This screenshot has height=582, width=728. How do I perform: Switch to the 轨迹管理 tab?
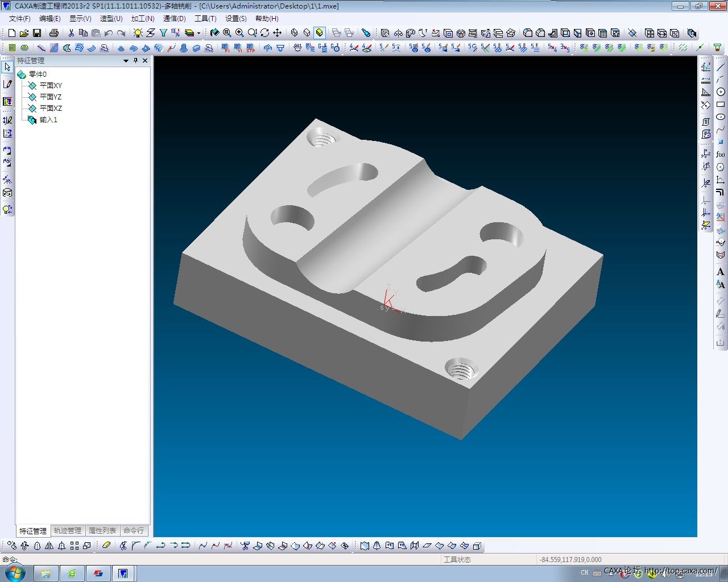pos(68,530)
